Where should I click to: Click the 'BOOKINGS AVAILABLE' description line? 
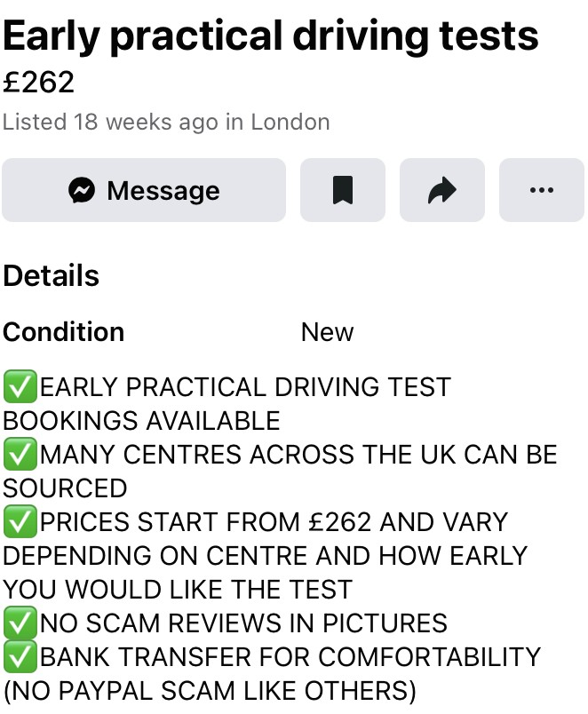(142, 420)
